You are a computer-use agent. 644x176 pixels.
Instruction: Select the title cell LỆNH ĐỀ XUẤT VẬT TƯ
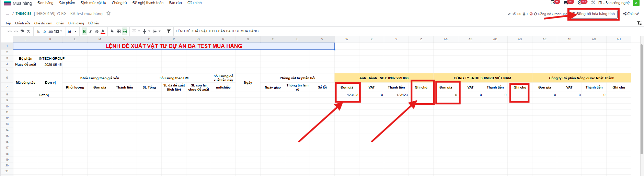point(174,46)
